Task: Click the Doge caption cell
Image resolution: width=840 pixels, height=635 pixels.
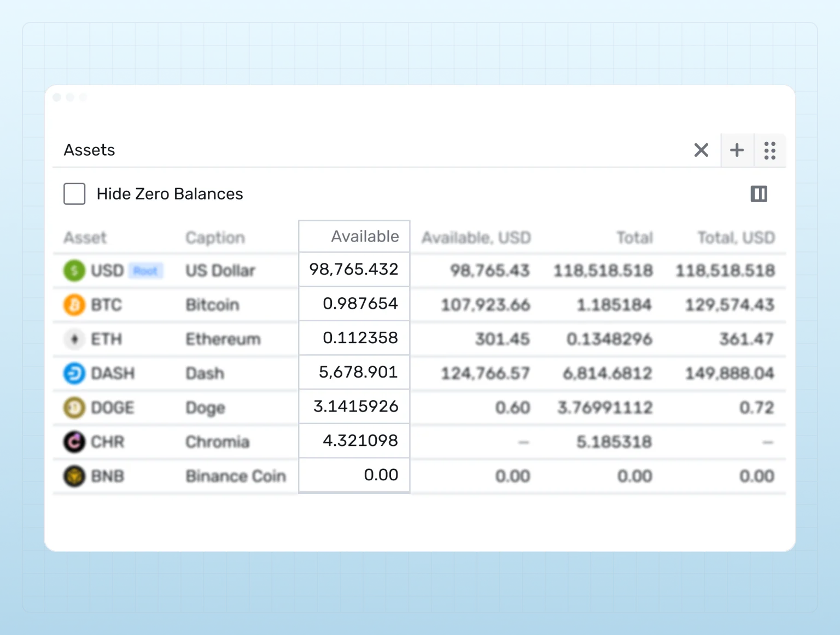Action: [205, 409]
